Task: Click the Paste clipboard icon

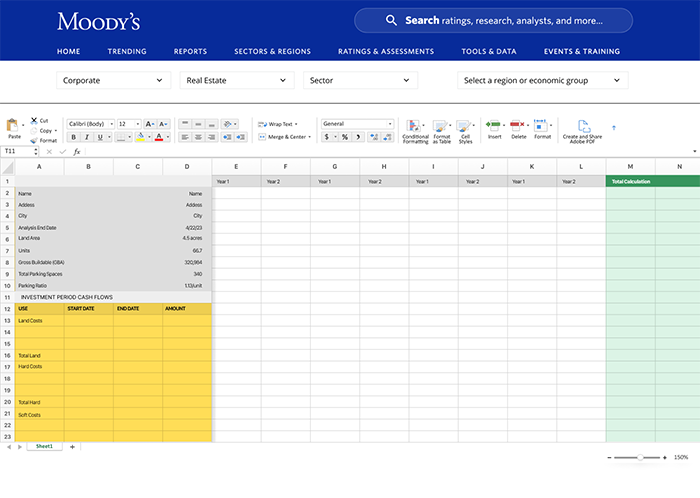Action: click(x=13, y=127)
